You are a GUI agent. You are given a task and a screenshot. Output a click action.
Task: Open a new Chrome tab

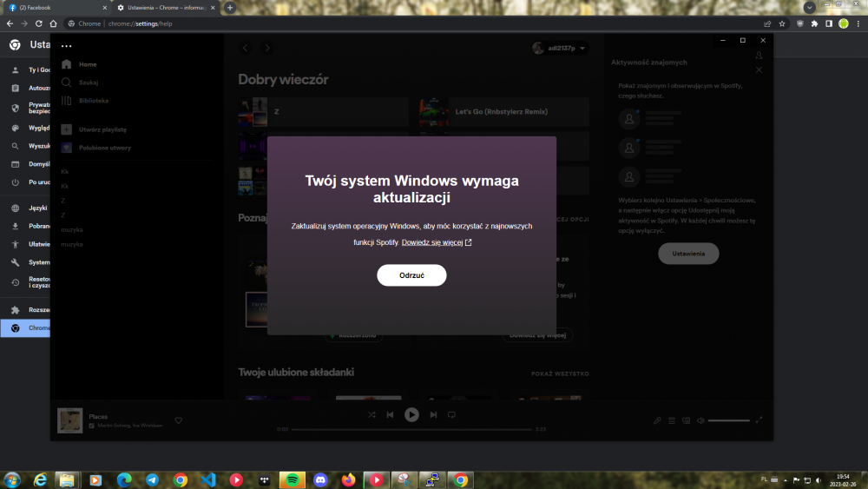230,8
